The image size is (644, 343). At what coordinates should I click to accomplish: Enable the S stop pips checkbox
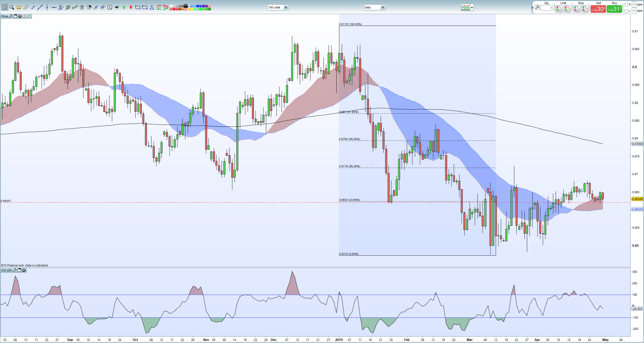click(626, 5)
